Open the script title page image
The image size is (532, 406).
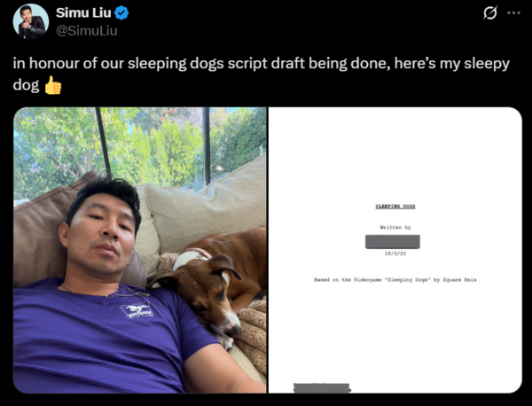(395, 250)
